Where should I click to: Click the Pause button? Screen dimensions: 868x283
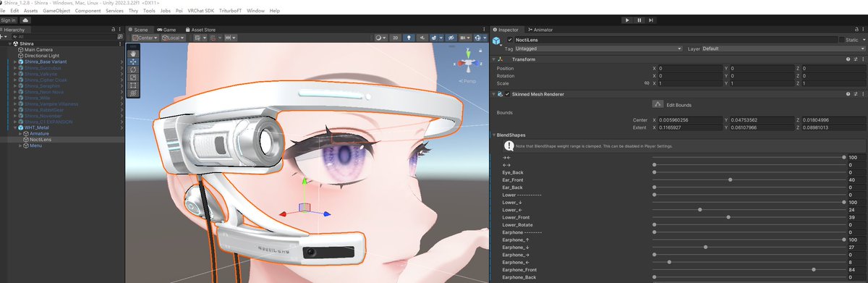(639, 20)
